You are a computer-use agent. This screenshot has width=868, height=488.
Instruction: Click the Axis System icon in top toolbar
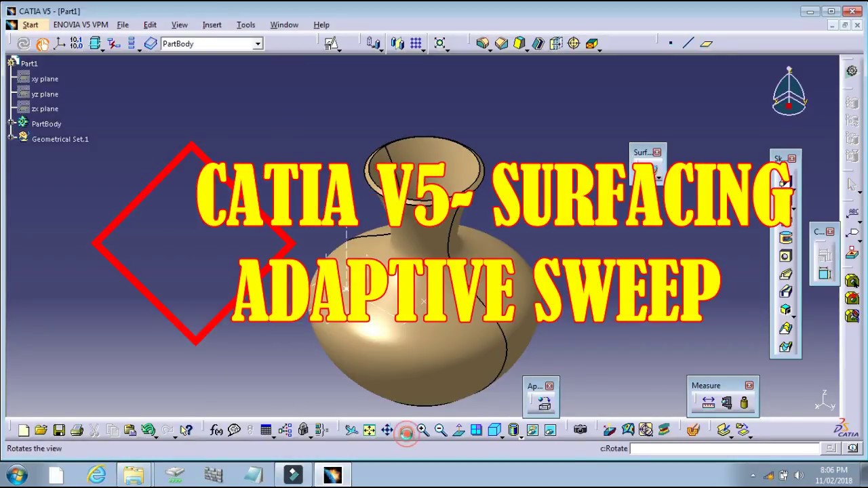click(x=60, y=43)
